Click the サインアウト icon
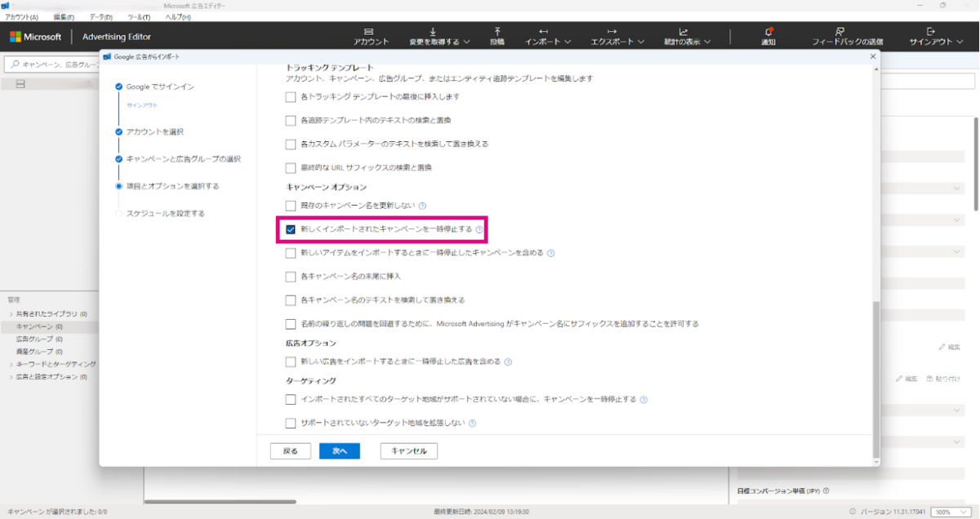The image size is (980, 519). point(930,31)
